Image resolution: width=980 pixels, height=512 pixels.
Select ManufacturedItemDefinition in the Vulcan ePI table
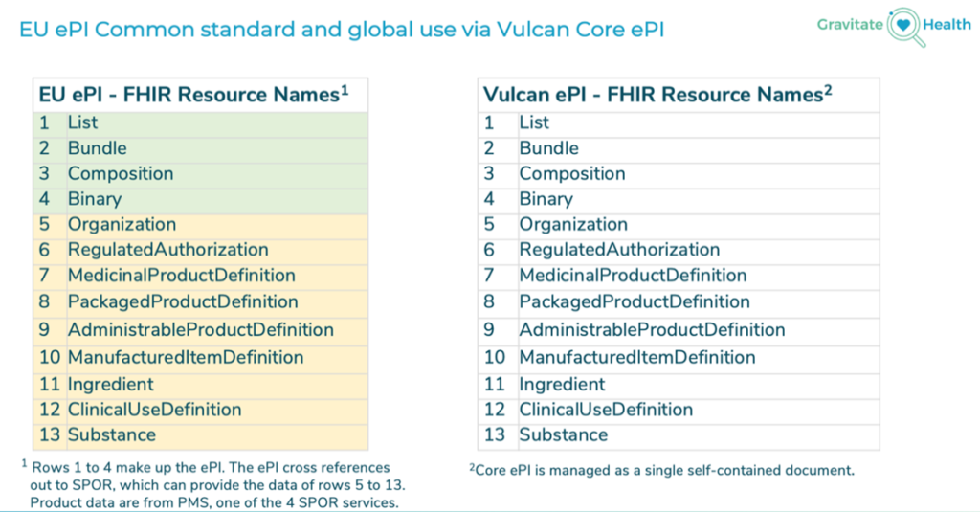click(x=636, y=357)
